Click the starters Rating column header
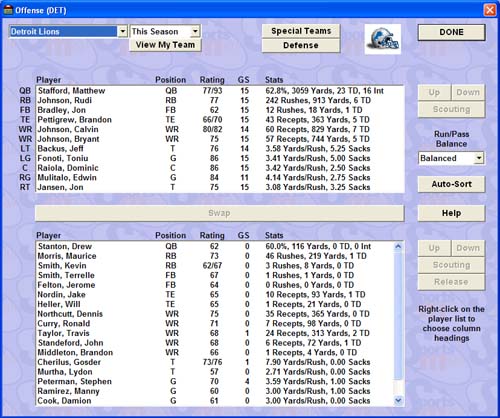The height and width of the screenshot is (418, 500). (212, 80)
